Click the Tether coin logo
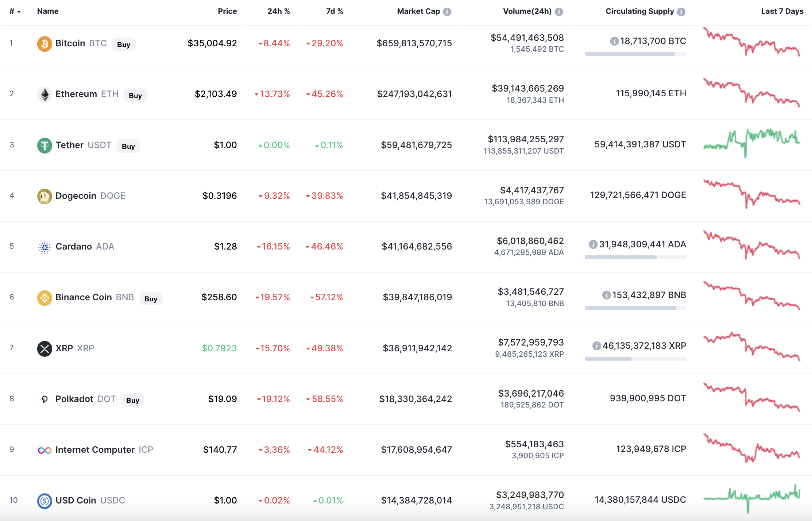812x521 pixels. (x=45, y=146)
